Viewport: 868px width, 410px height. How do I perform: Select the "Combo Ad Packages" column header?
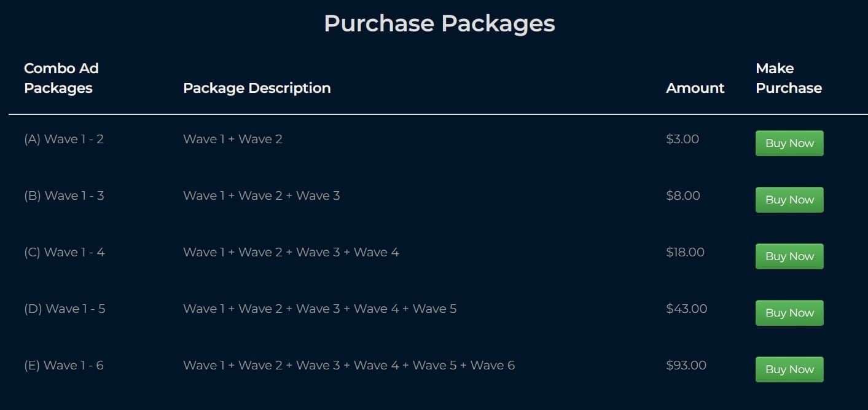[61, 78]
